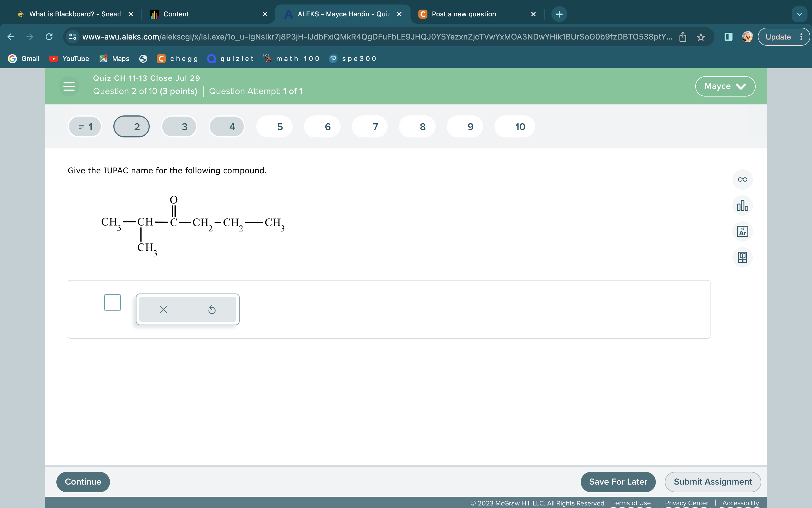The image size is (812, 508).
Task: Open the accessibility glasses tool
Action: (x=742, y=179)
